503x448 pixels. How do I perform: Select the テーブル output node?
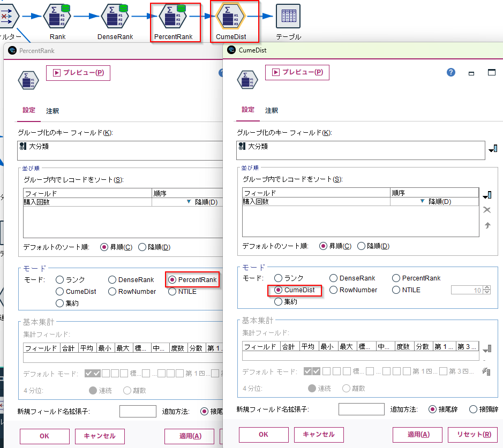288,16
